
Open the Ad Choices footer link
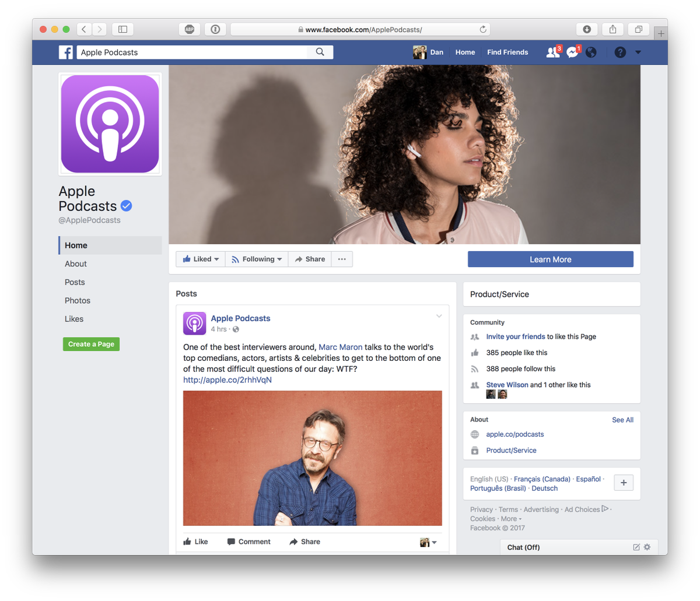[x=586, y=509]
